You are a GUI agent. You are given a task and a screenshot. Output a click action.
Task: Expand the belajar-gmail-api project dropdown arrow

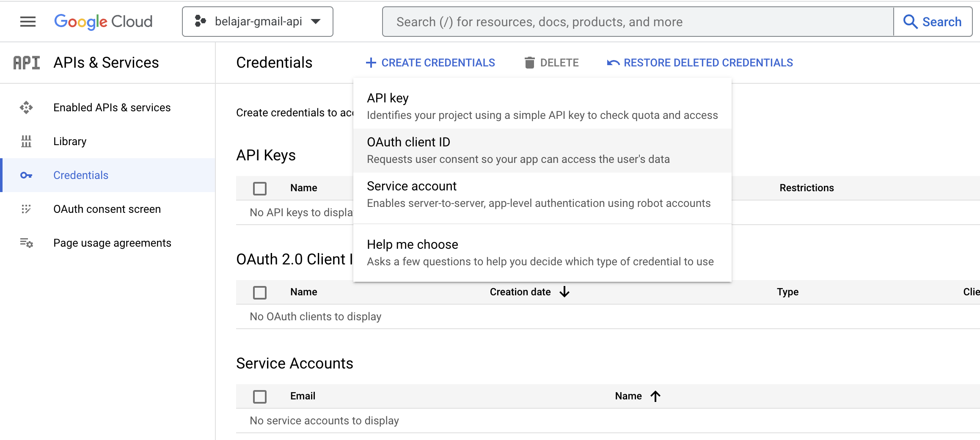[x=316, y=22]
